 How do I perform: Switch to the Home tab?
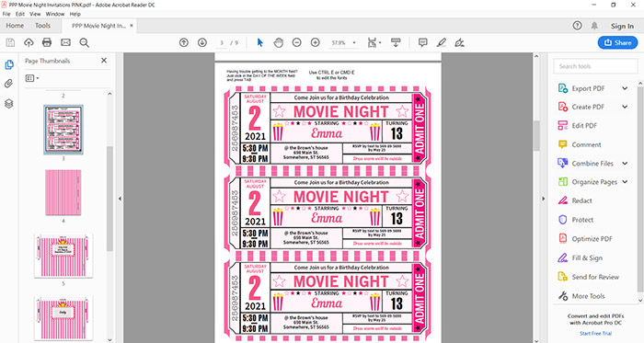pos(15,26)
